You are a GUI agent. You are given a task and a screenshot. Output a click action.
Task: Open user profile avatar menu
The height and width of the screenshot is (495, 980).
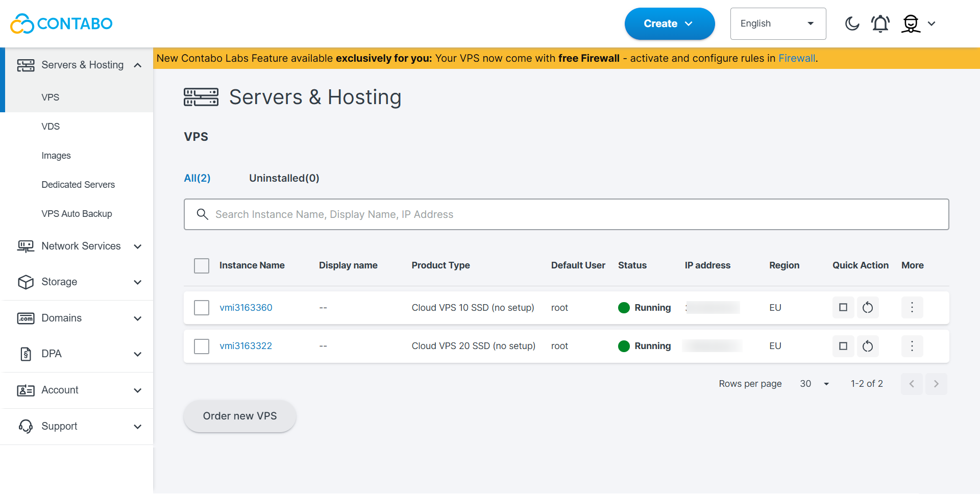click(x=911, y=23)
